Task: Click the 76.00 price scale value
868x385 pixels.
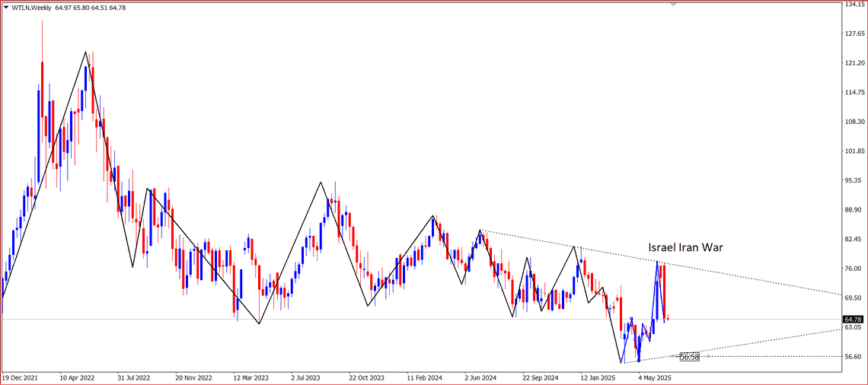Action: pyautogui.click(x=854, y=269)
